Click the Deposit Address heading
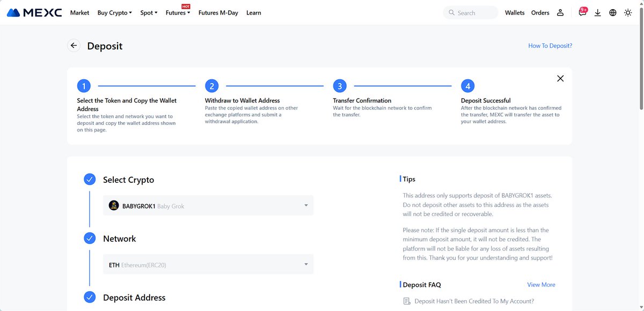The height and width of the screenshot is (311, 644). [x=134, y=298]
